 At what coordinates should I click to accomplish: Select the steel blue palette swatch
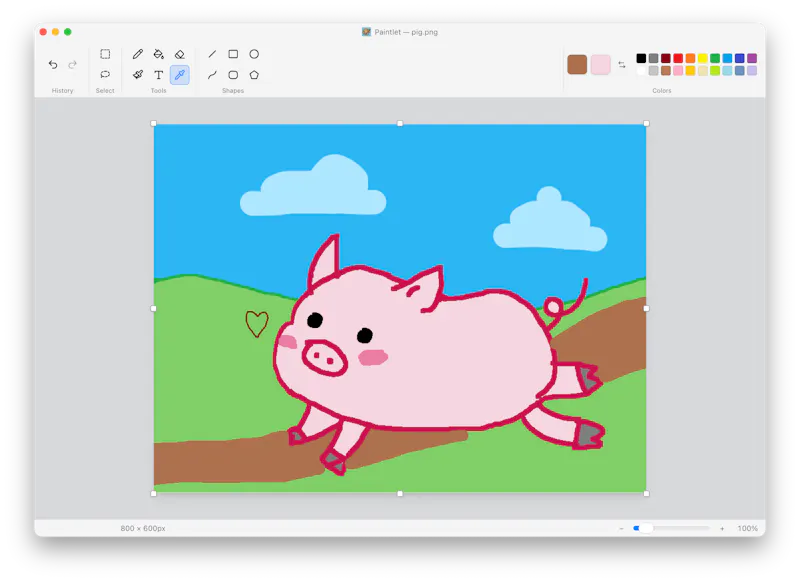click(739, 70)
